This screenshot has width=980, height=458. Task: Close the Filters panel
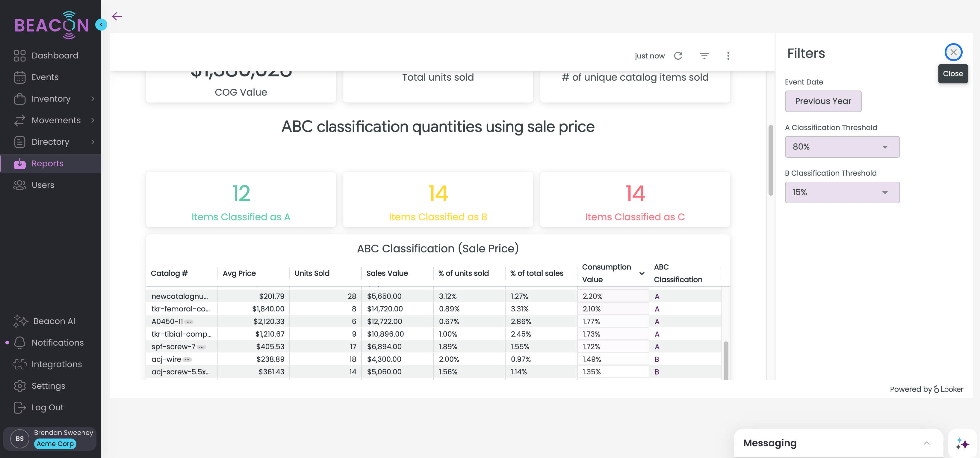953,52
